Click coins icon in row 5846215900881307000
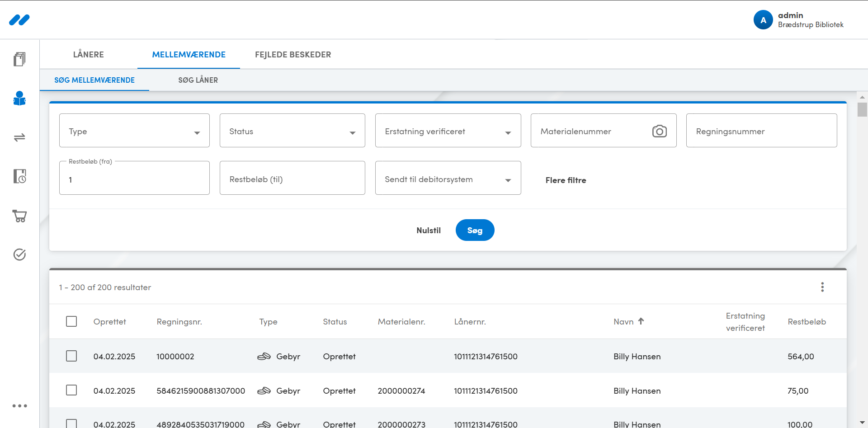868x428 pixels. (264, 391)
